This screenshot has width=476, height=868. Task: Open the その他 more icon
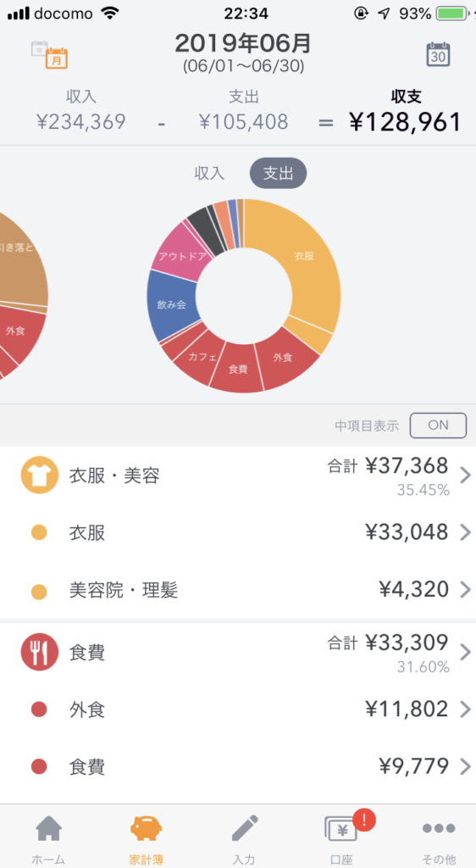[x=439, y=829]
